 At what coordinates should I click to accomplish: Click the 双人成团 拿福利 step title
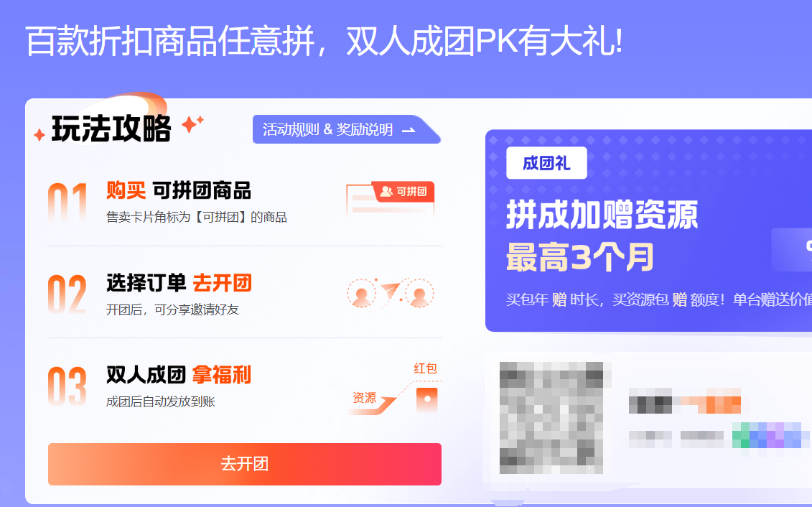pyautogui.click(x=179, y=375)
